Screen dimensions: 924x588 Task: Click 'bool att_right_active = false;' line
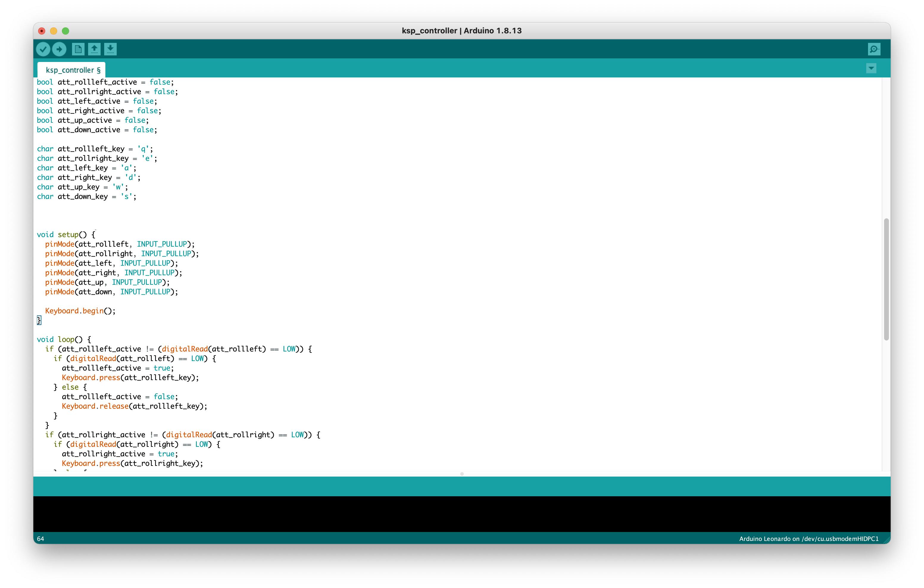(x=99, y=111)
